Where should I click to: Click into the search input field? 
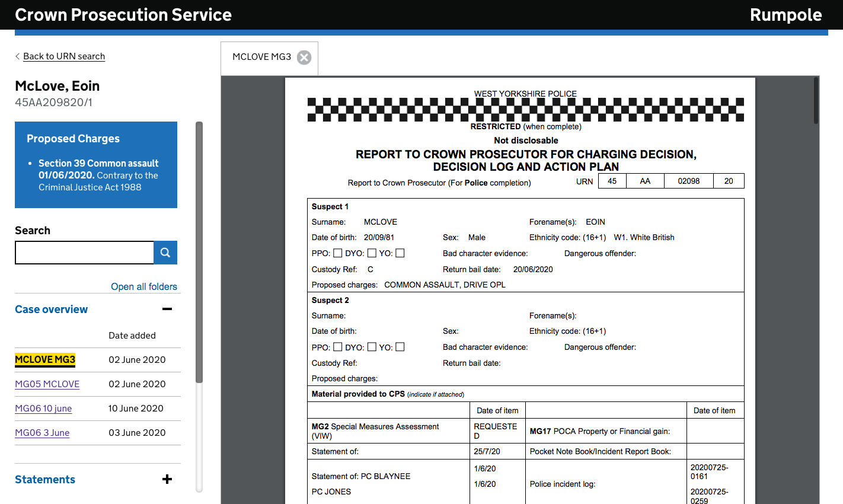pyautogui.click(x=84, y=253)
